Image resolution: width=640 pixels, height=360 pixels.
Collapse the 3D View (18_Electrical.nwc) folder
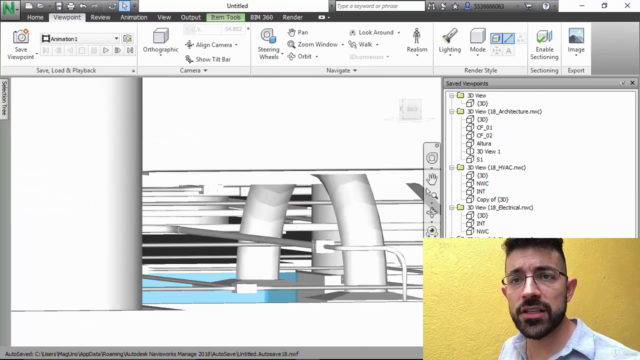point(451,207)
